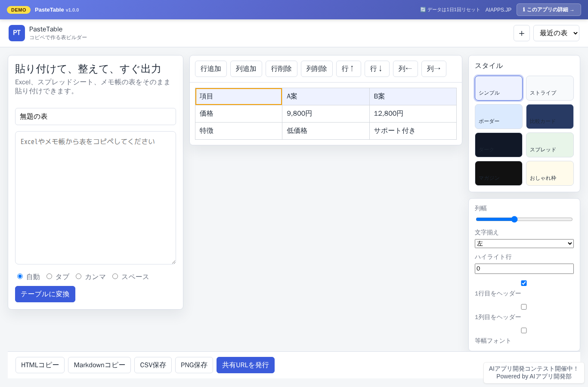Move column left with 列←
588x387 pixels.
pyautogui.click(x=405, y=69)
